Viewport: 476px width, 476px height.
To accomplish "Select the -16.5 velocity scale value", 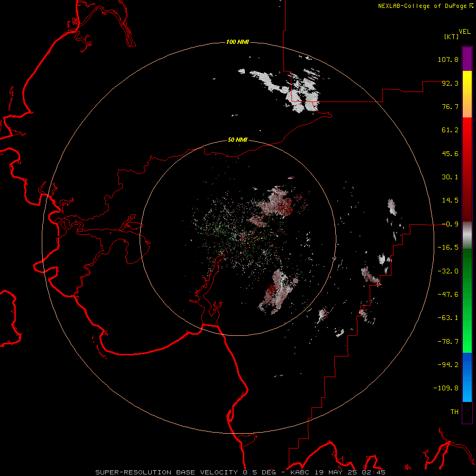I will click(x=448, y=248).
